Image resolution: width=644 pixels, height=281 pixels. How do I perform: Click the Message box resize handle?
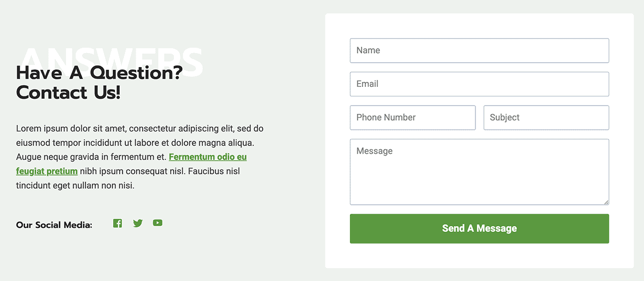coord(606,202)
